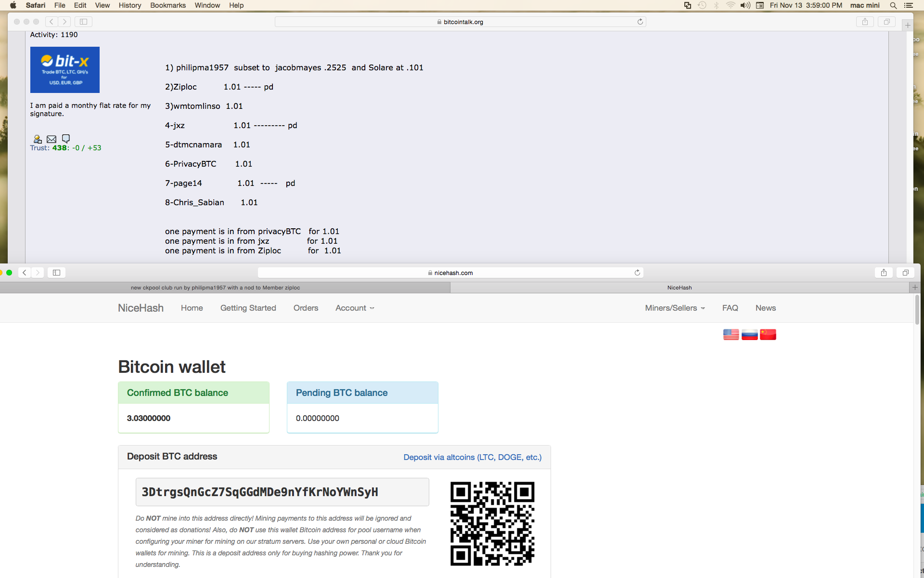
Task: Switch to the ckpool club tab
Action: [x=215, y=288]
